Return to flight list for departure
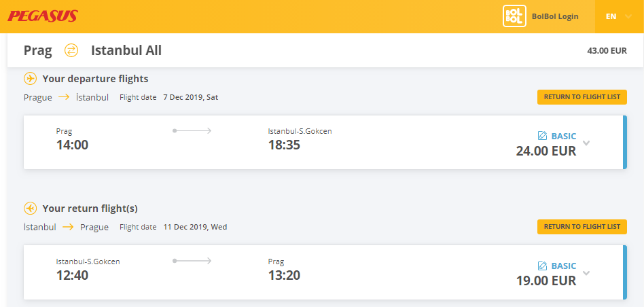 pos(582,97)
